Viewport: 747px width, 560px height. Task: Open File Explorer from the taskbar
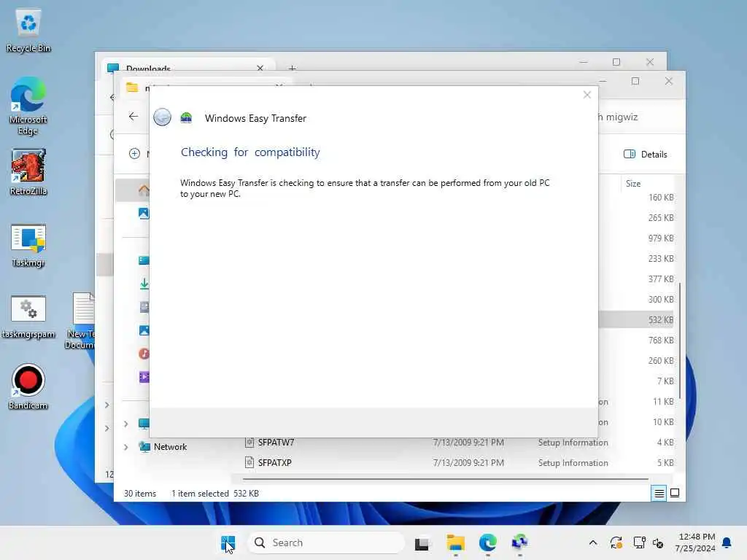[x=455, y=542]
